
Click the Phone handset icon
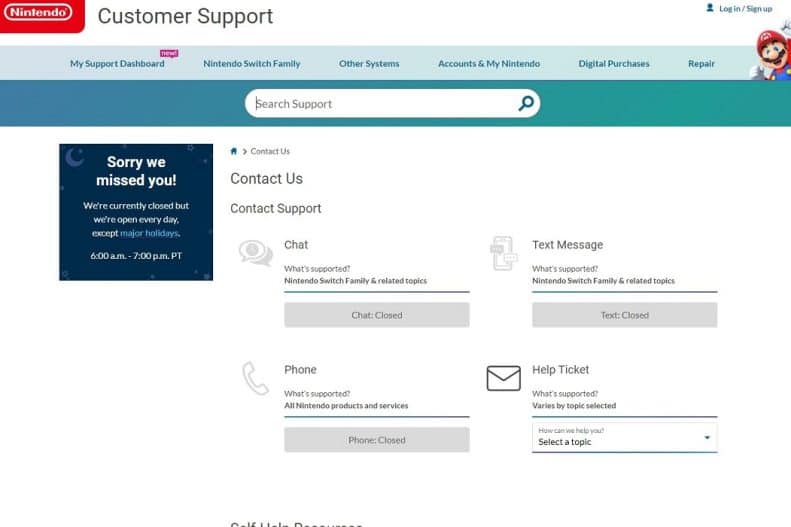click(x=255, y=378)
